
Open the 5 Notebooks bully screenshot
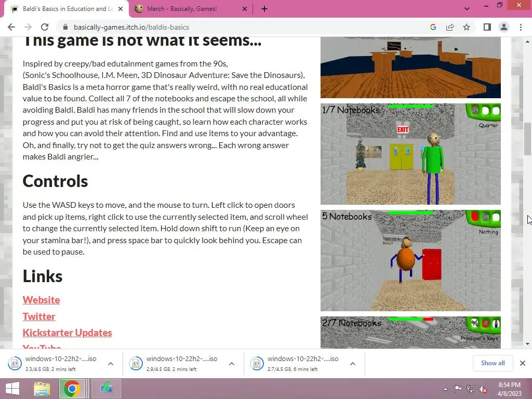pyautogui.click(x=410, y=260)
